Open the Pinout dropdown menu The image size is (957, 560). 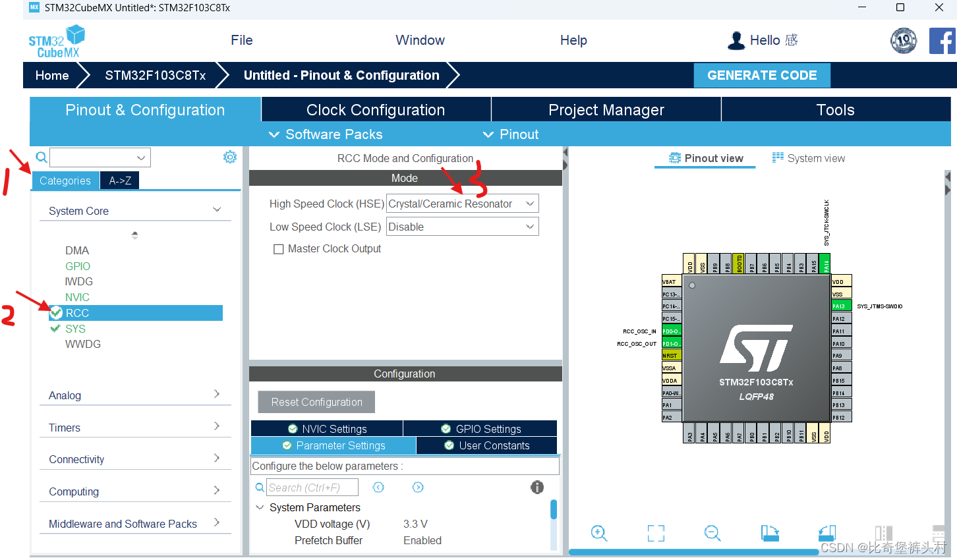pyautogui.click(x=511, y=134)
